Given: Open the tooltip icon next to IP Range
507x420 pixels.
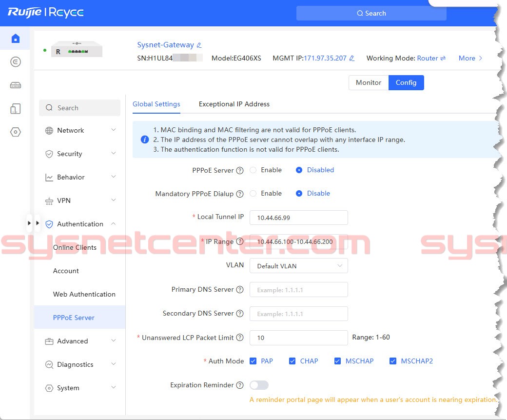Looking at the screenshot, I should (x=239, y=241).
